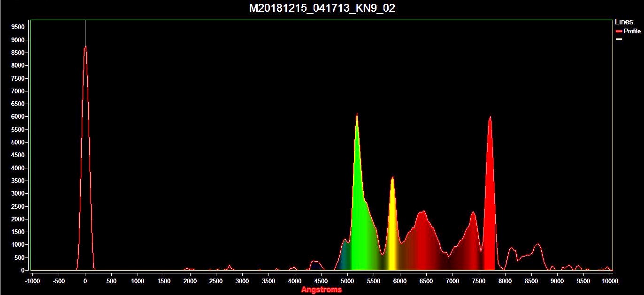The width and height of the screenshot is (644, 295).
Task: Click the red Angstroms x-axis label
Action: point(322,290)
